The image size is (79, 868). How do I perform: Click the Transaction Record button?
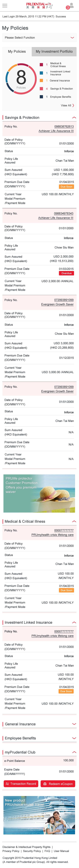(x=21, y=784)
